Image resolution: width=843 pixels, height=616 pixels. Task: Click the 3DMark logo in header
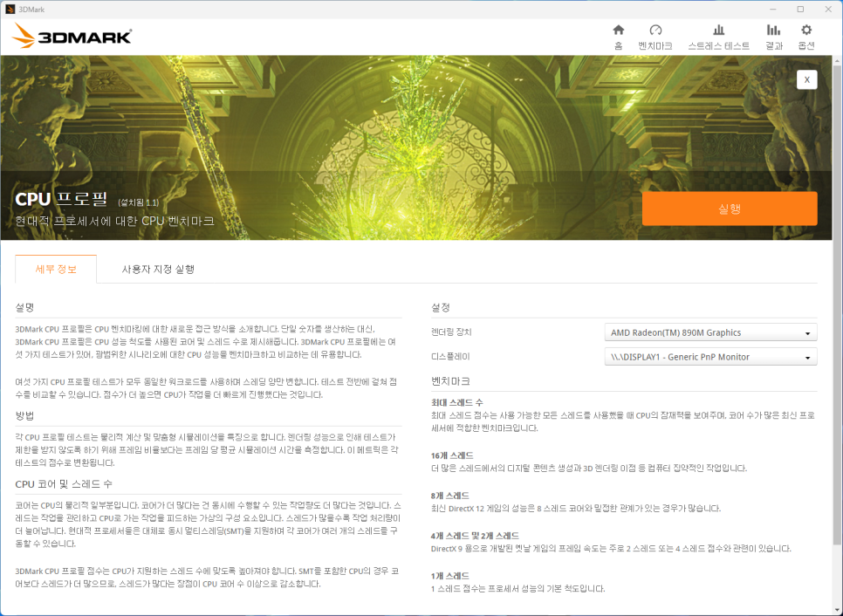coord(72,36)
